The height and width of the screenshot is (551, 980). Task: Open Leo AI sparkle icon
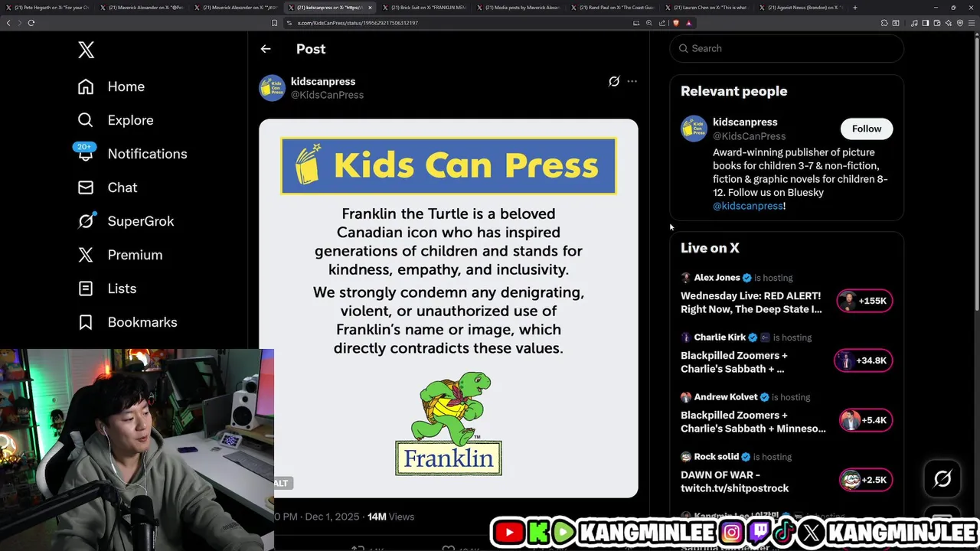coord(949,23)
